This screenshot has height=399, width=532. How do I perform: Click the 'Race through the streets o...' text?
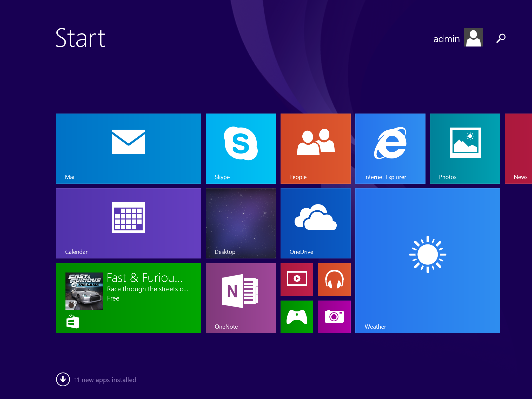click(147, 289)
